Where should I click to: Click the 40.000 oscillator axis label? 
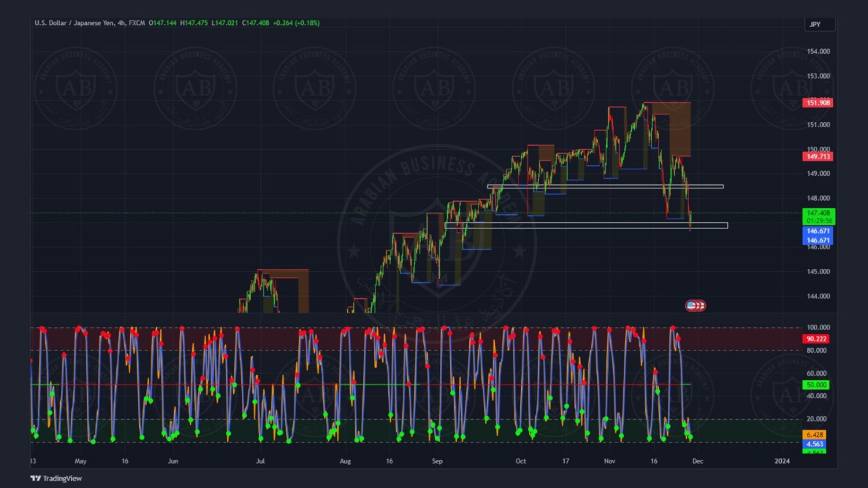pos(816,396)
